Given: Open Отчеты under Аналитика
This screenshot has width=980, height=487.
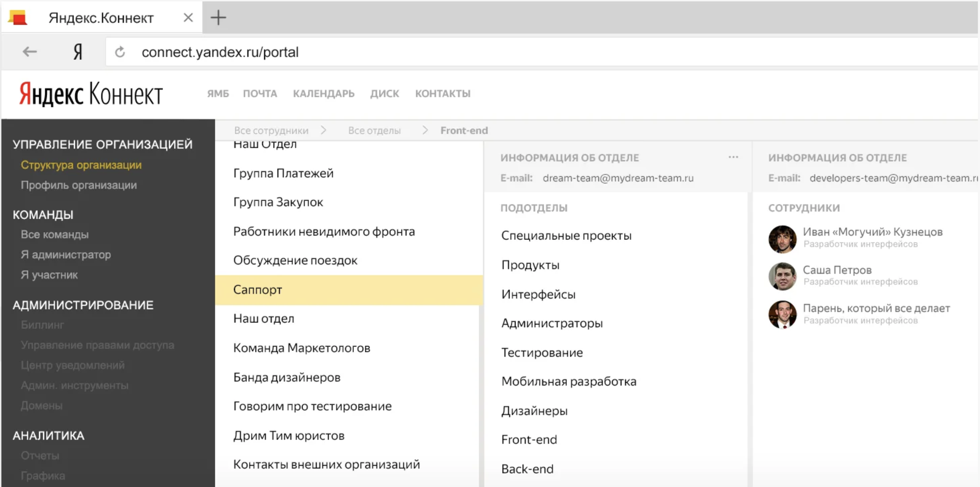Looking at the screenshot, I should coord(40,456).
